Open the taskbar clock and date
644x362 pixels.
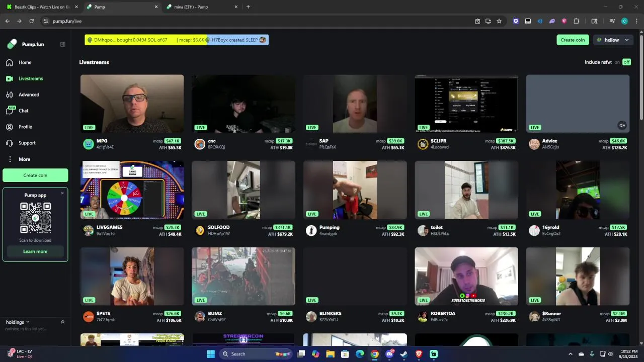tap(629, 354)
